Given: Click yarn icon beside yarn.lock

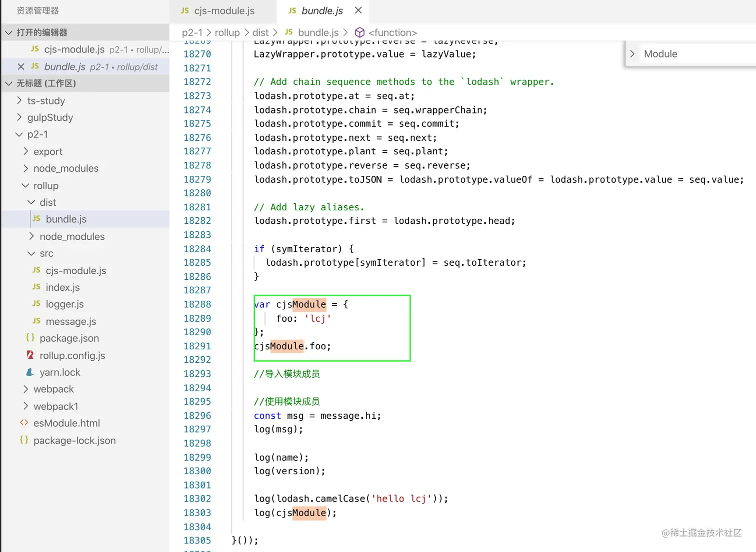Looking at the screenshot, I should click(30, 372).
